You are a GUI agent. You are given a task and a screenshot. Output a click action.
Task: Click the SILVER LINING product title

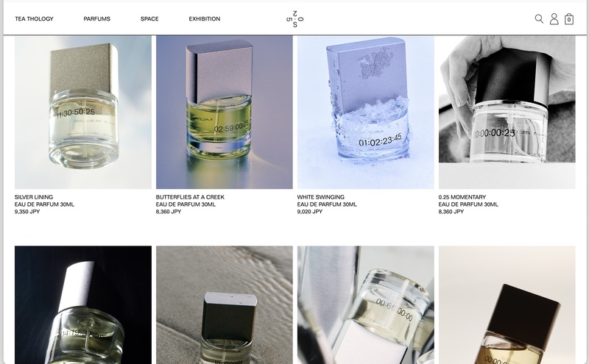(34, 197)
